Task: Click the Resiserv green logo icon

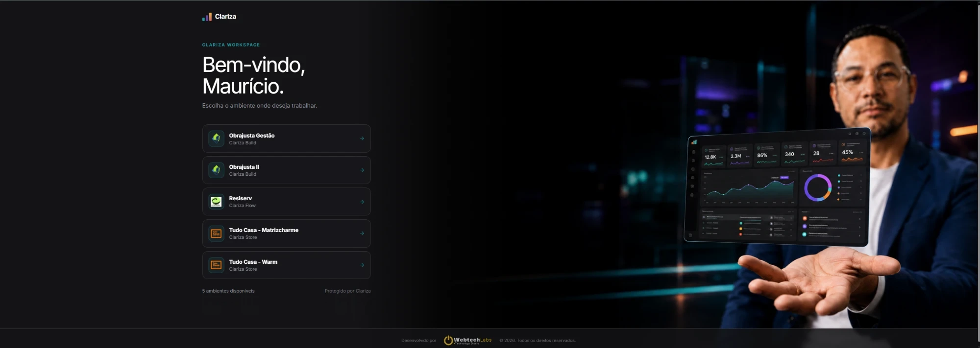Action: [x=216, y=202]
